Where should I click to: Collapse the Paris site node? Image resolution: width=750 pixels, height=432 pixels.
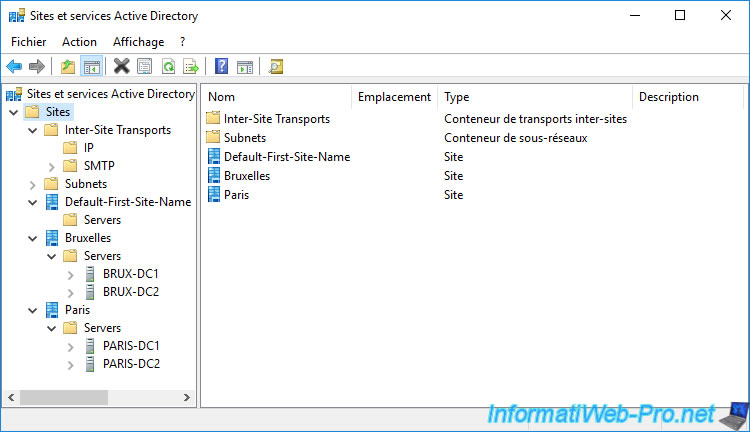[32, 310]
